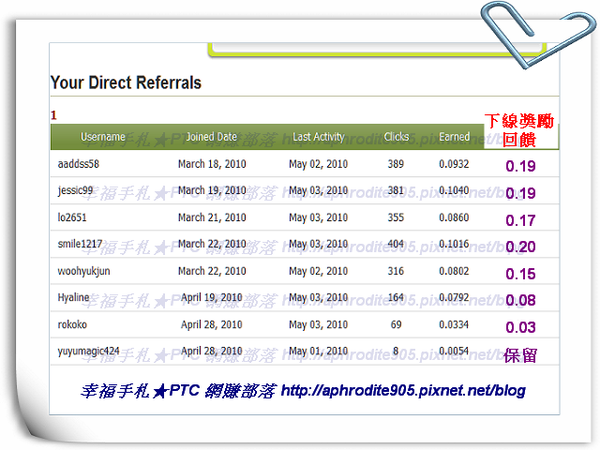Click the earned value 0.1040
The width and height of the screenshot is (600, 450).
pyautogui.click(x=454, y=191)
